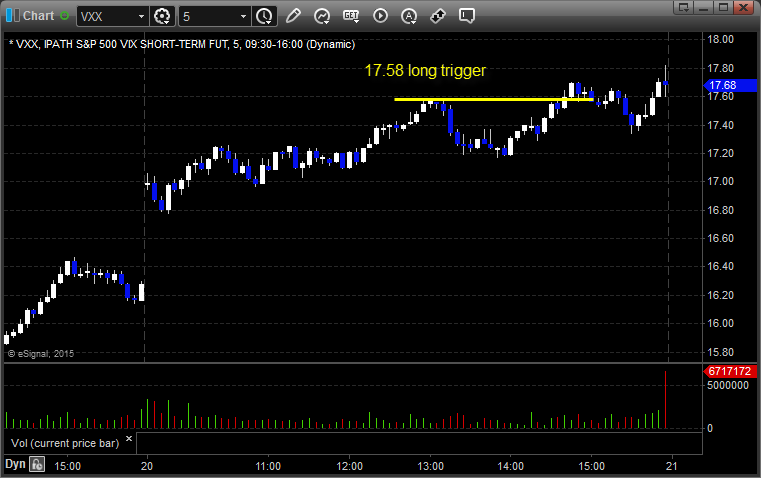Image resolution: width=761 pixels, height=478 pixels.
Task: Open the studies indicator icon menu
Action: [x=322, y=16]
